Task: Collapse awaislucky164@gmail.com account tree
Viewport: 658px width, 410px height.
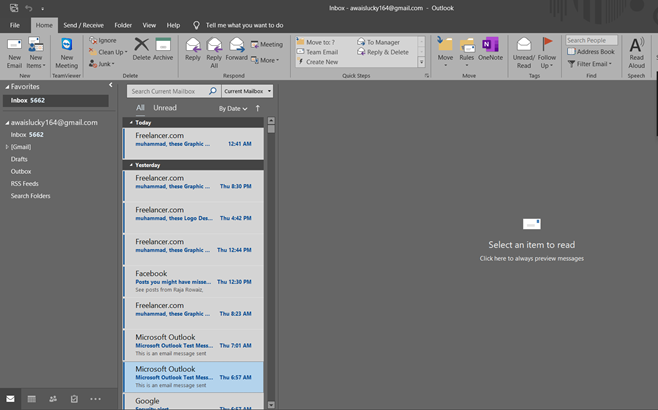Action: click(x=7, y=123)
